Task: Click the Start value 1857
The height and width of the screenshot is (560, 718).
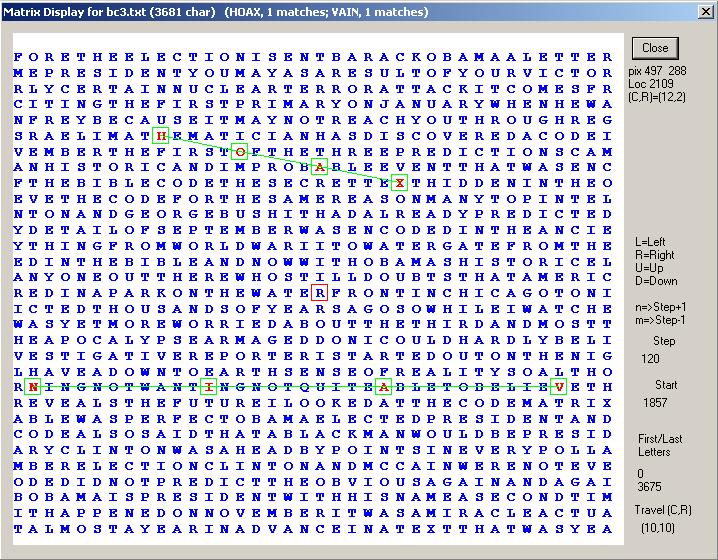Action: 655,403
